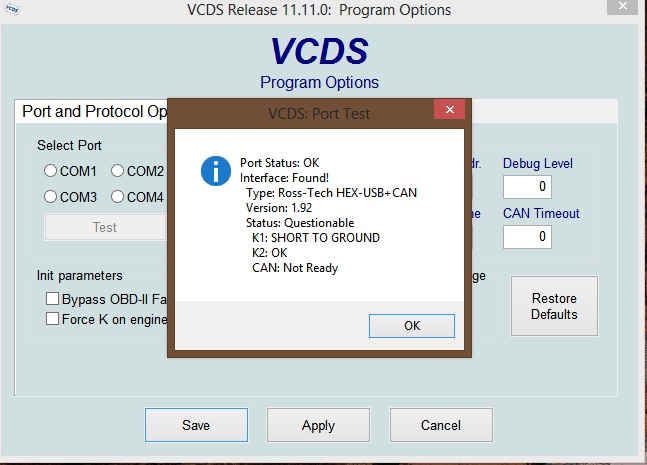
Task: Click the 'K2: OK' line
Action: pos(269,253)
